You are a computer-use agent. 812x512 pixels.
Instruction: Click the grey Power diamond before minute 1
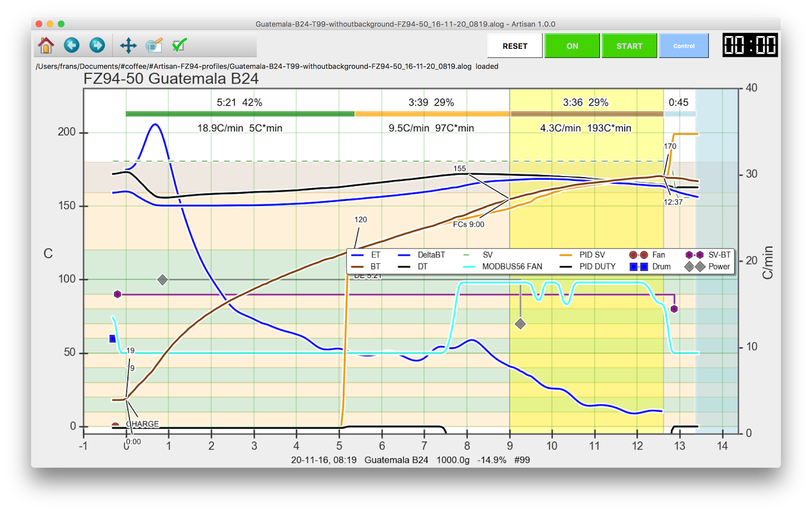[x=162, y=280]
